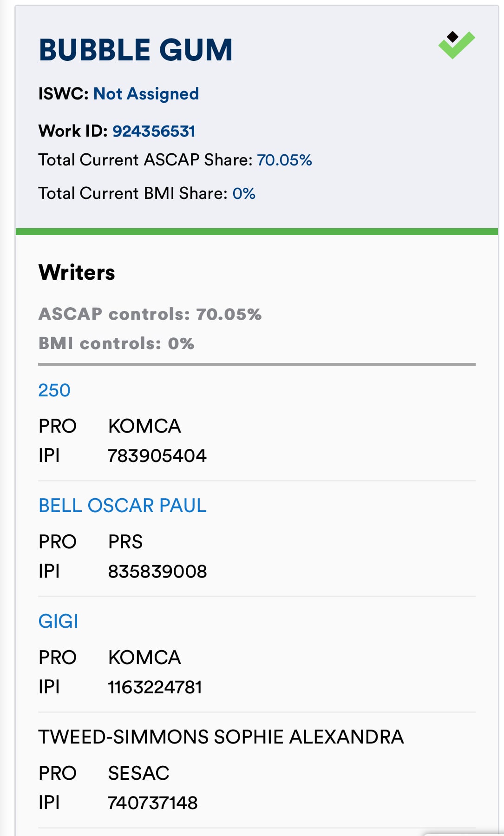504x836 pixels.
Task: Click the BMI controls 0% label
Action: click(x=117, y=343)
